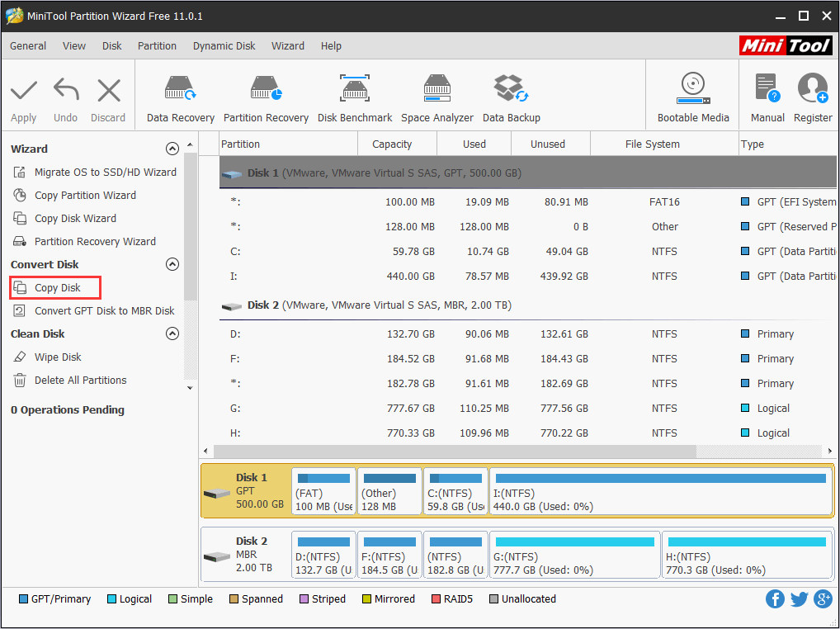Create Bootable Media
This screenshot has height=629, width=840.
(692, 94)
